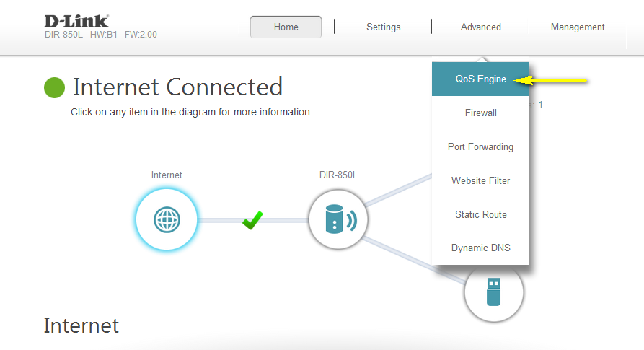Select QoS Engine from Advanced menu
644x350 pixels.
pyautogui.click(x=480, y=79)
